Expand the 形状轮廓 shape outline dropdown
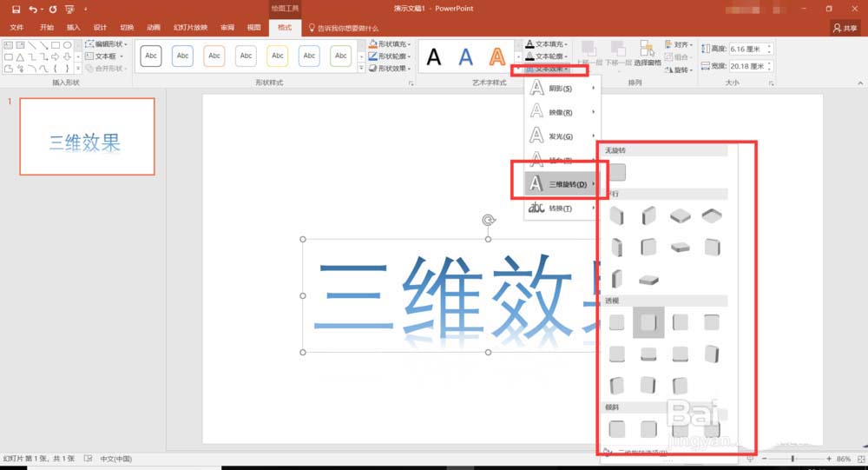 pos(390,56)
